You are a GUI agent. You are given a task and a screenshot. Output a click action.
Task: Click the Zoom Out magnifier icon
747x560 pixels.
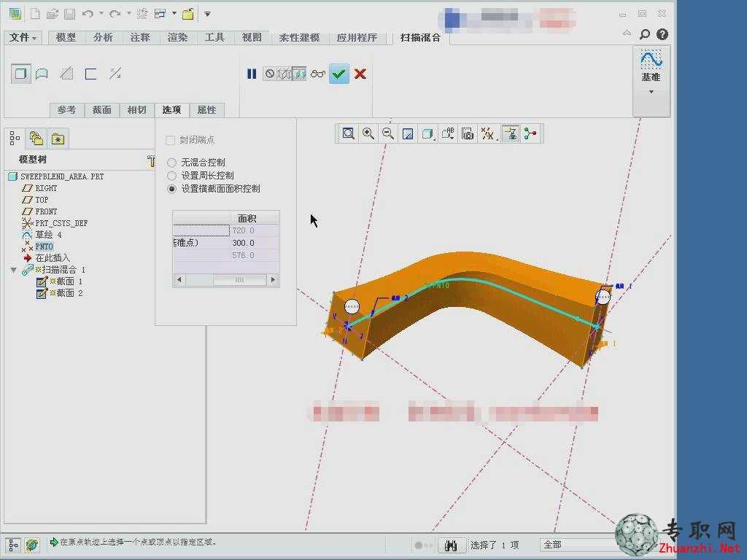click(388, 134)
